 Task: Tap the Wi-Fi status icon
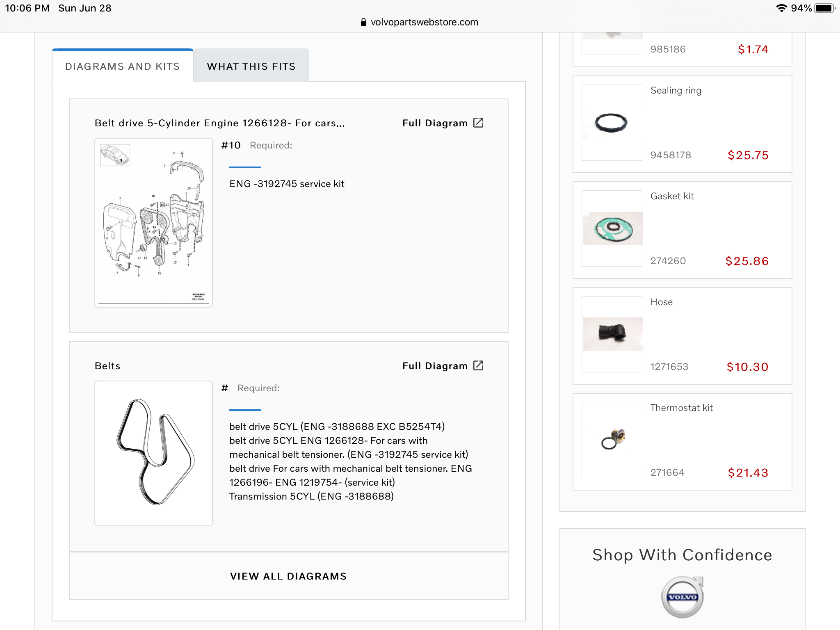coord(781,8)
